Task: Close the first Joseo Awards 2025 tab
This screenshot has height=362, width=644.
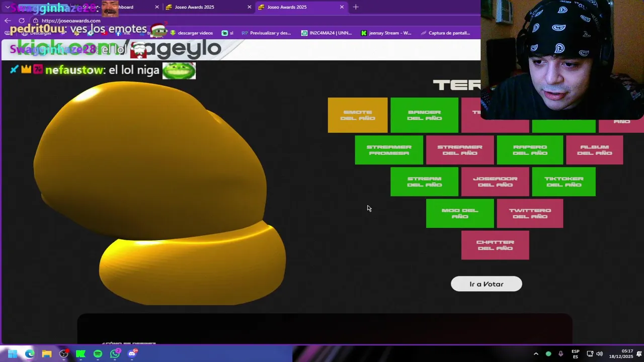Action: click(x=249, y=7)
